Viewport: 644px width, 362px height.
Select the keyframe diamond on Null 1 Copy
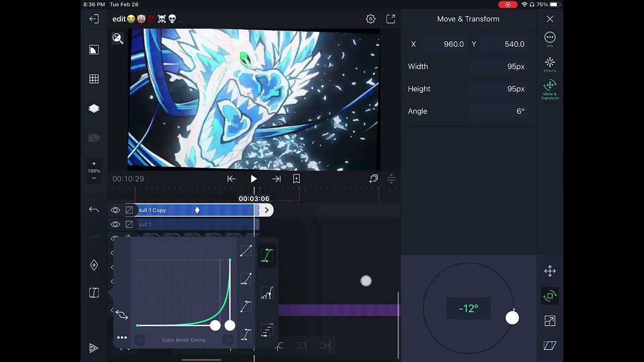click(x=197, y=210)
